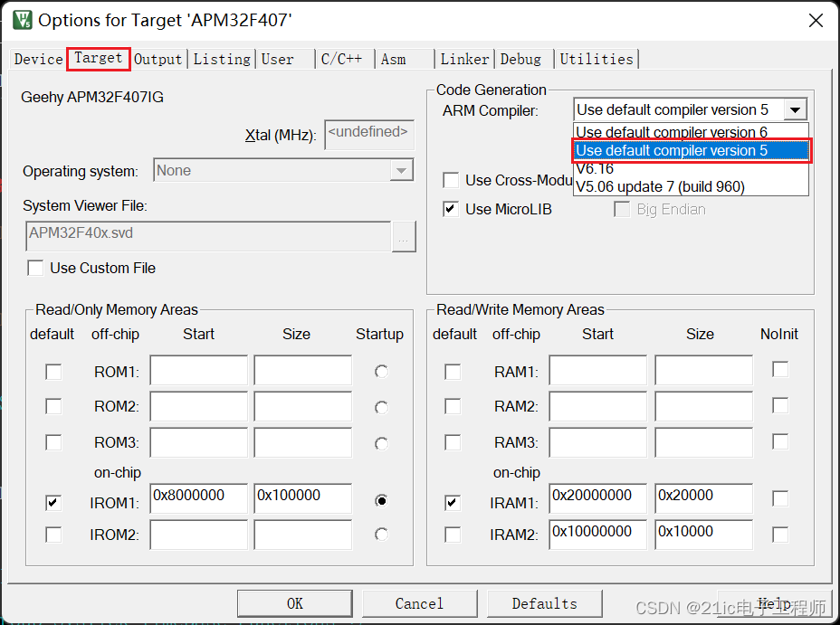Uncheck the IROM1 default checkbox

coord(52,500)
